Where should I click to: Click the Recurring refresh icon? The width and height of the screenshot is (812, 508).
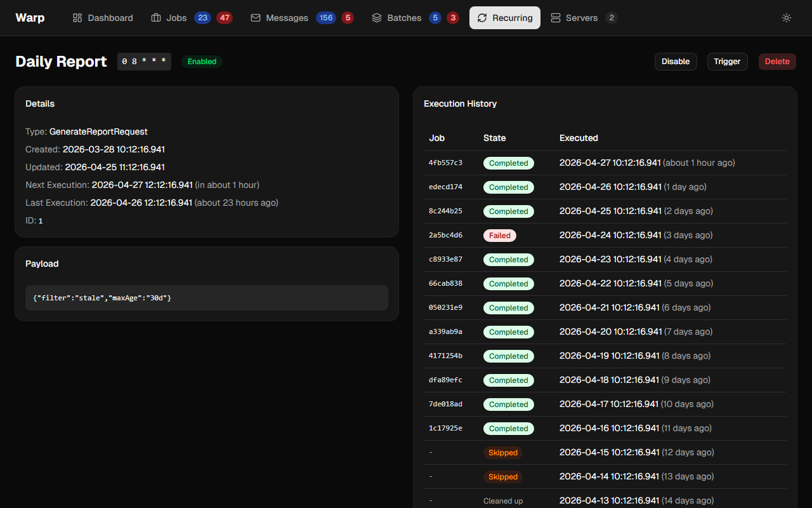pyautogui.click(x=482, y=18)
